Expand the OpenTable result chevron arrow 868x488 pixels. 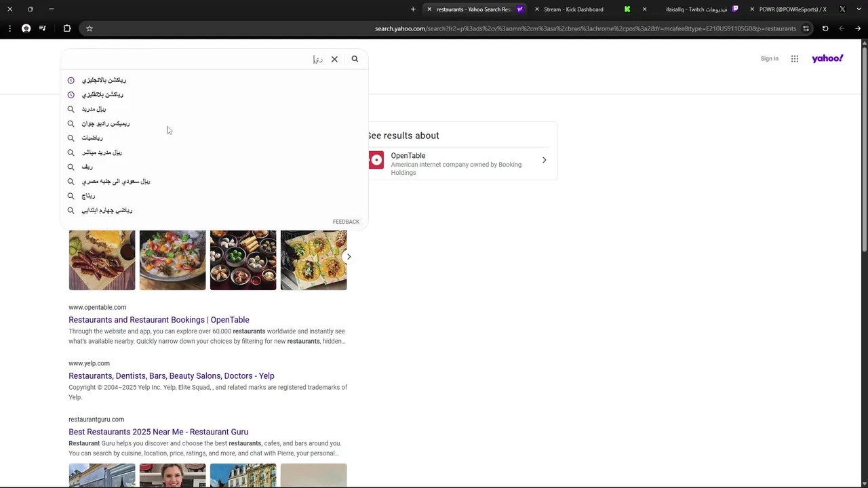544,160
